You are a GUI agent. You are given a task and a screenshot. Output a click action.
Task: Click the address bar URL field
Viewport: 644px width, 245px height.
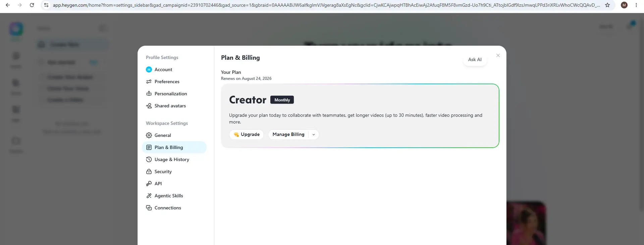(x=326, y=5)
